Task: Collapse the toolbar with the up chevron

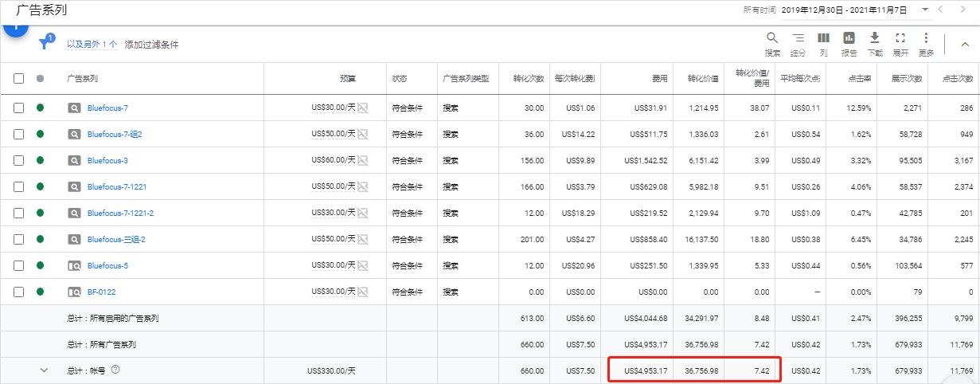Action: 963,45
